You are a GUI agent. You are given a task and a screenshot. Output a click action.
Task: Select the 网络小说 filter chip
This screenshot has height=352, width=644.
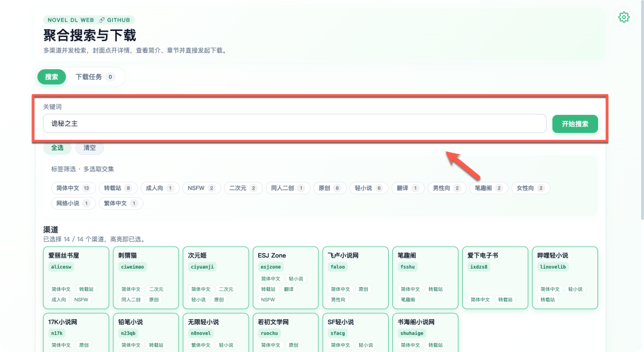[x=73, y=204]
